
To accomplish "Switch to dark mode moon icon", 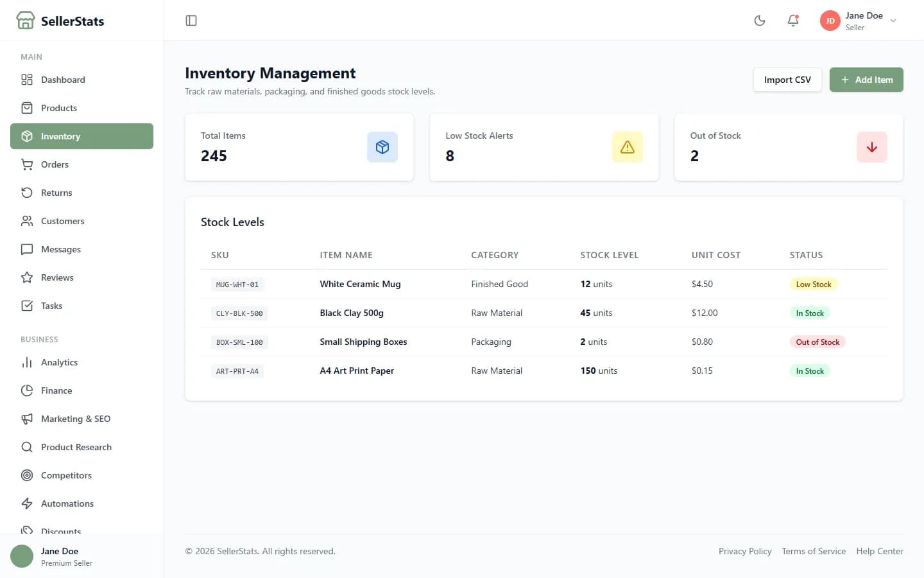I will 760,21.
